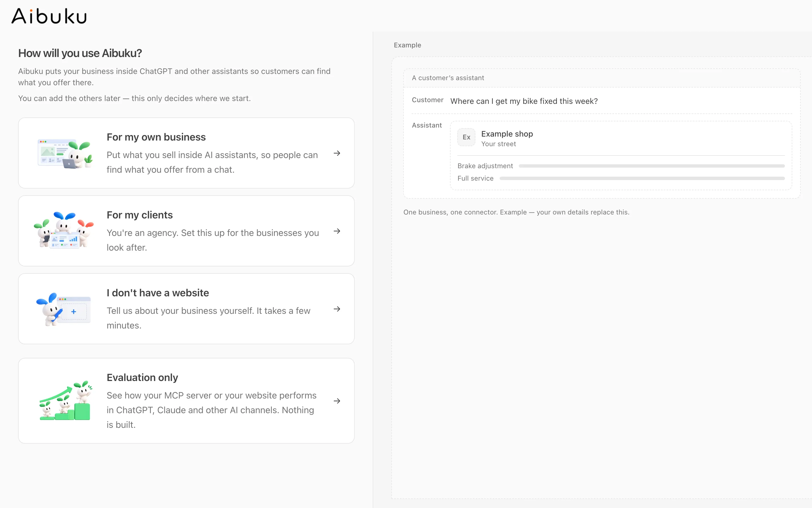Image resolution: width=812 pixels, height=508 pixels.
Task: Click the 'Customer' label
Action: [x=427, y=100]
